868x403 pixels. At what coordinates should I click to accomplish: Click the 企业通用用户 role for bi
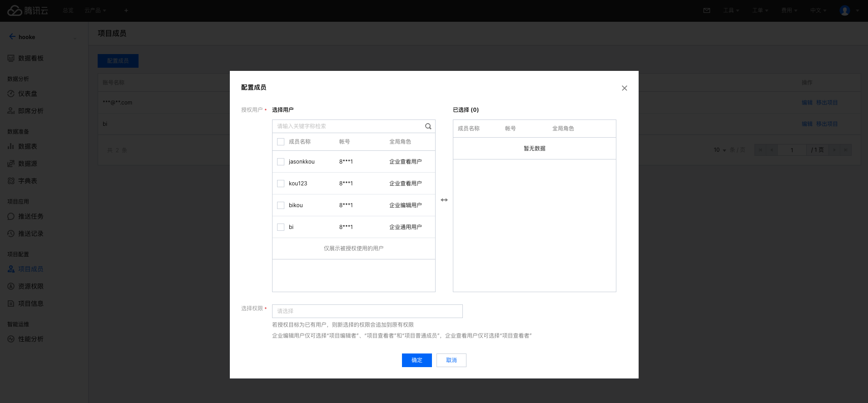(406, 227)
